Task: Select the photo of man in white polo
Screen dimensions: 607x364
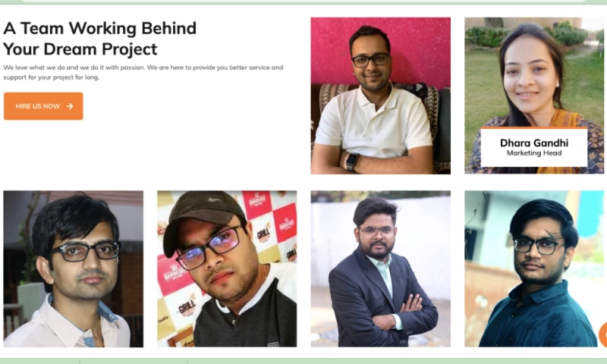Action: (x=381, y=96)
